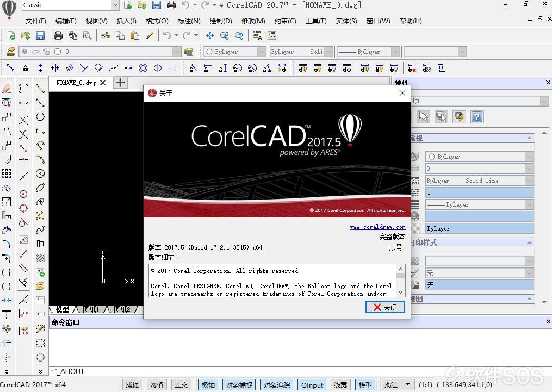Open the 帮助(H) menu

[411, 21]
